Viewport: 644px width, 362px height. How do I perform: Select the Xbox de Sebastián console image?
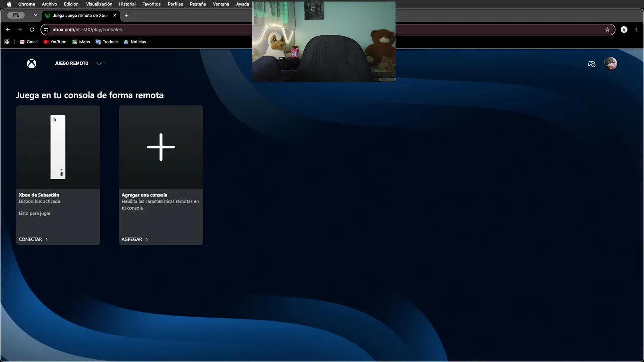point(58,147)
